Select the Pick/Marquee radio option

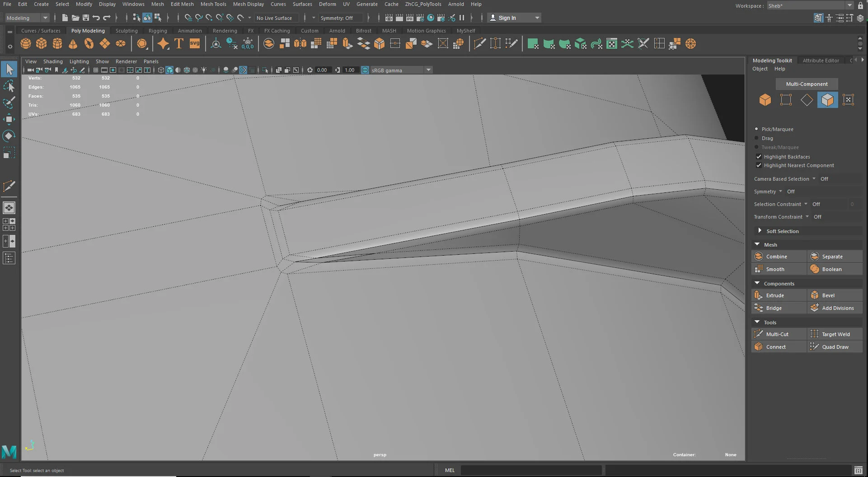coord(756,129)
